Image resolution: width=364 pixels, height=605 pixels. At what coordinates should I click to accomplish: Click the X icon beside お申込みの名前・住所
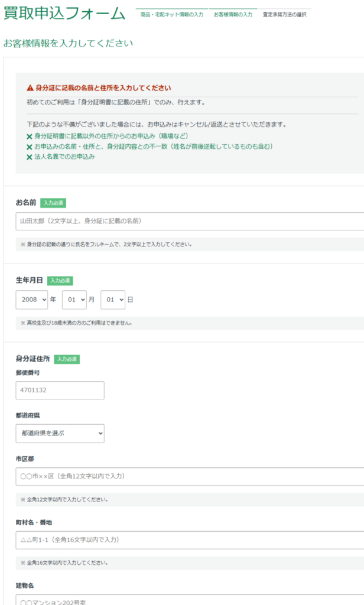click(x=30, y=147)
